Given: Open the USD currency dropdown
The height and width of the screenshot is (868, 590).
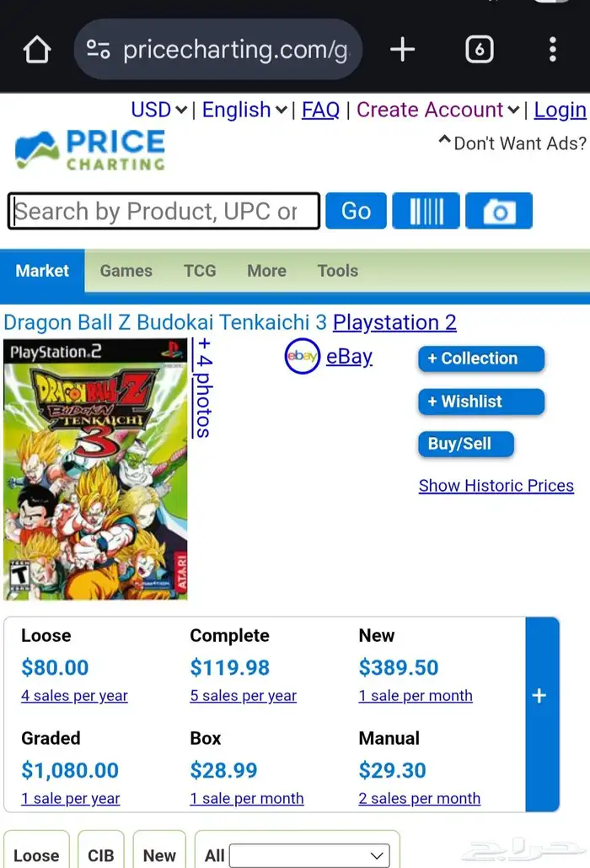Looking at the screenshot, I should coord(150,110).
